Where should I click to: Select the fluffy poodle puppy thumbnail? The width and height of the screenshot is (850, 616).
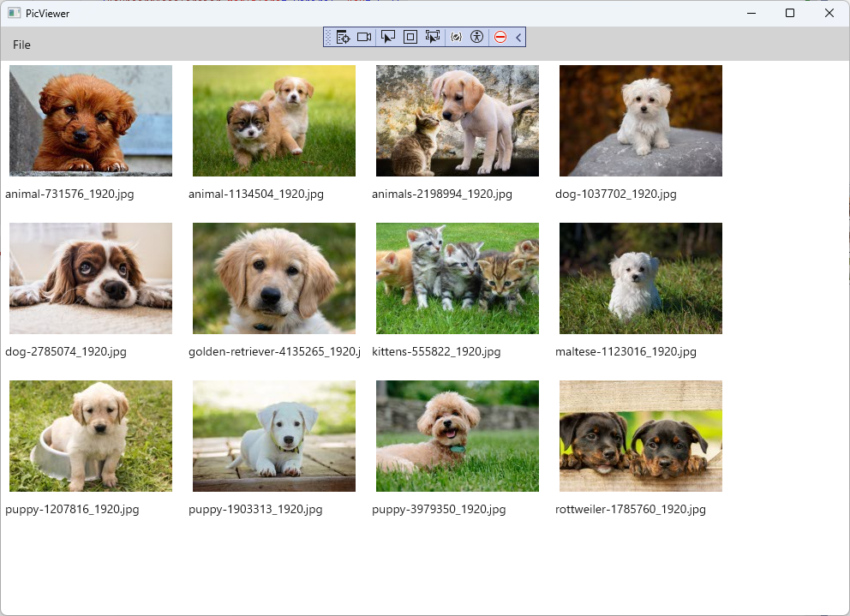[x=457, y=436]
